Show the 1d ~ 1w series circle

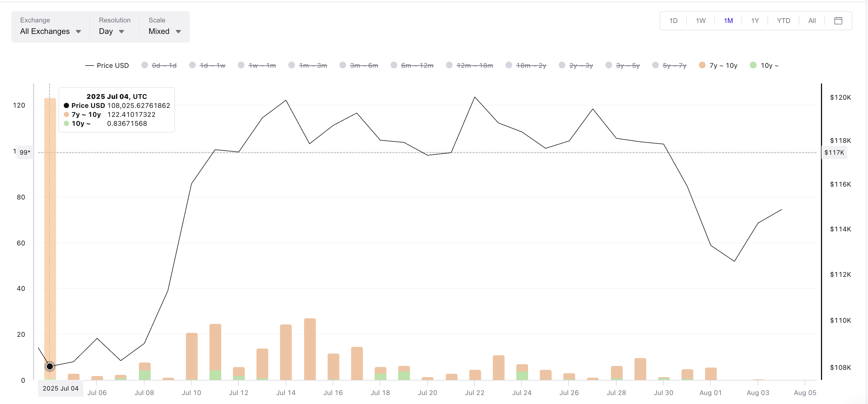coord(192,65)
